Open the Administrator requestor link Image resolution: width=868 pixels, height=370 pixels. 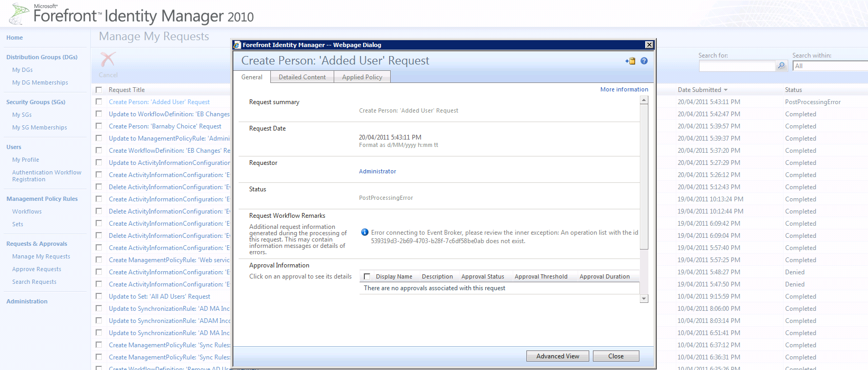(x=378, y=171)
